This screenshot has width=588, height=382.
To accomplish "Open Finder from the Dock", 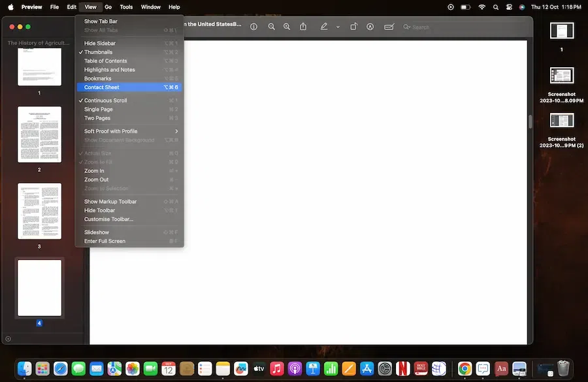I will 25,369.
